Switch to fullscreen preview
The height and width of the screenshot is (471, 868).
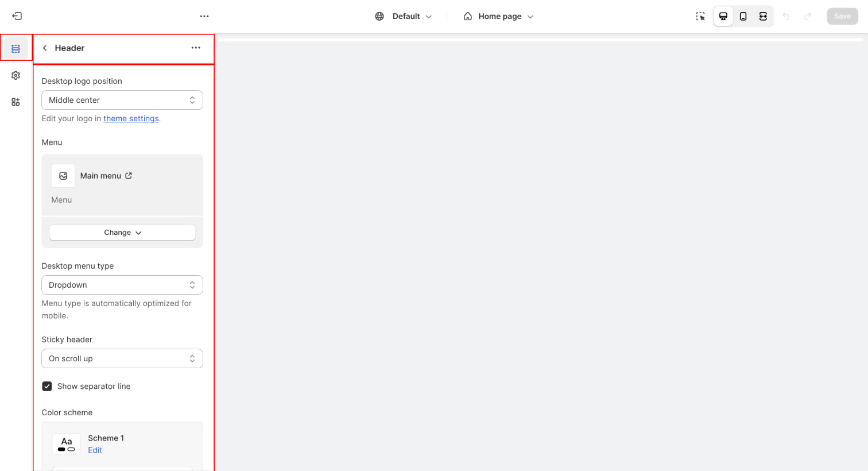tap(763, 16)
